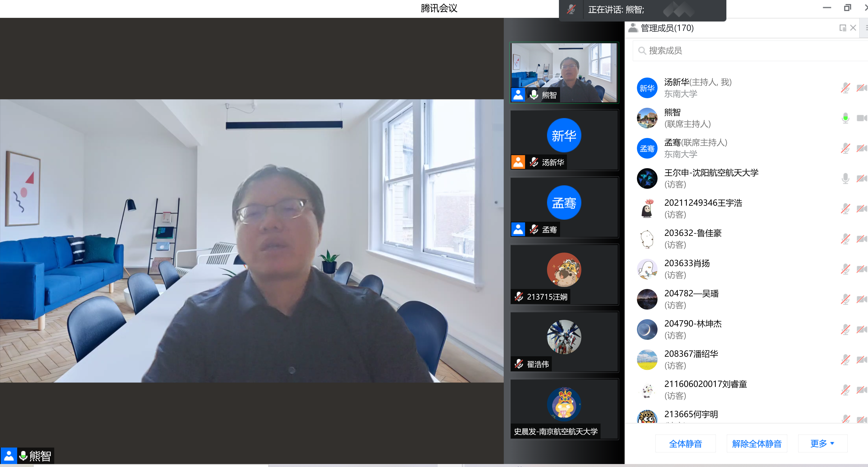868x467 pixels.
Task: Unmute 王尔申-沈阳航空航天大学 microphone
Action: tap(845, 178)
